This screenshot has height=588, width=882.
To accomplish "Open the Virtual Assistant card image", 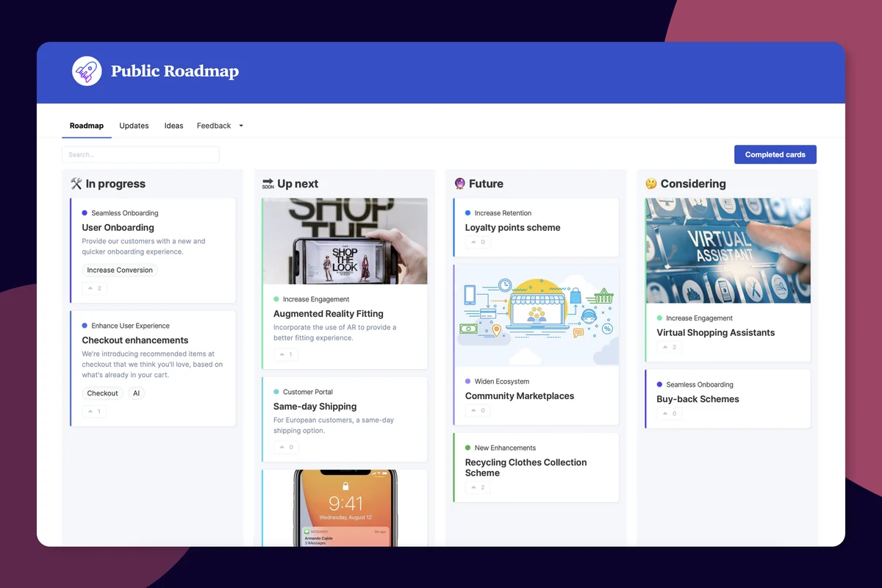I will (x=728, y=251).
